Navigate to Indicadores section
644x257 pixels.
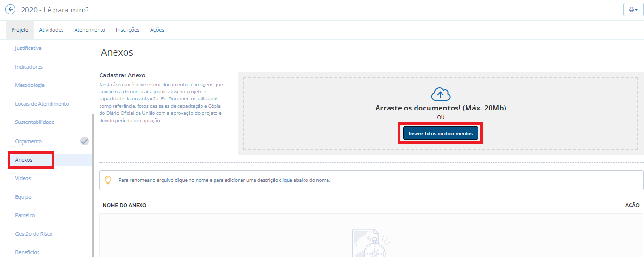click(x=29, y=67)
